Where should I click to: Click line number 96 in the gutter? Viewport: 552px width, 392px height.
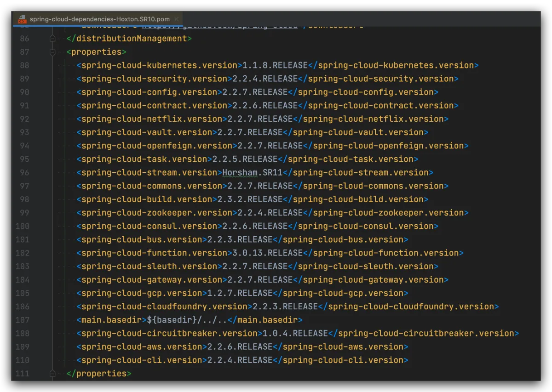(24, 173)
